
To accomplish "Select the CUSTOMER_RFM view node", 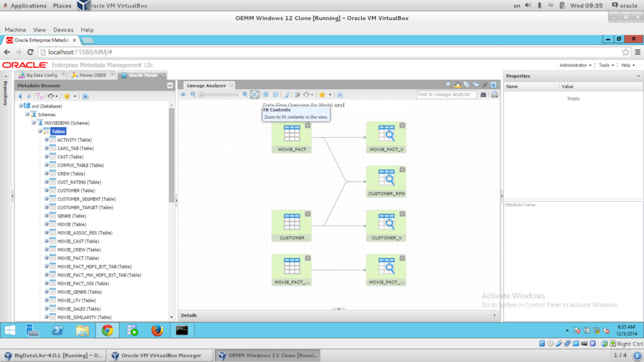I will [386, 182].
